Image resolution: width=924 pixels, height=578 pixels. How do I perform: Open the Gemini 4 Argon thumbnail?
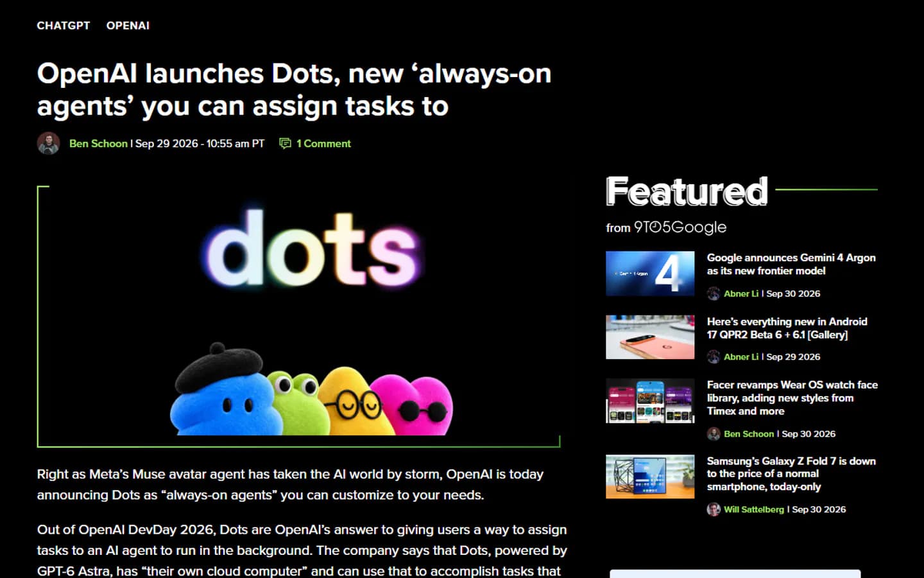pos(650,274)
